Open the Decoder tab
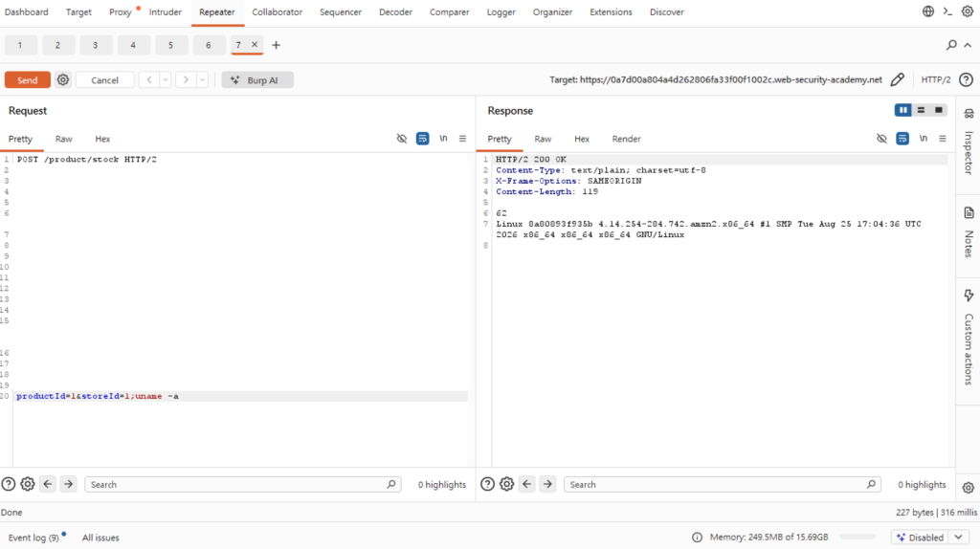The image size is (980, 549). click(x=395, y=11)
